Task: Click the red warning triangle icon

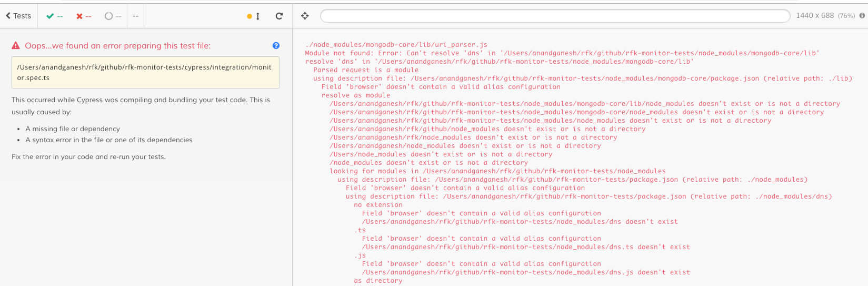Action: [x=16, y=46]
